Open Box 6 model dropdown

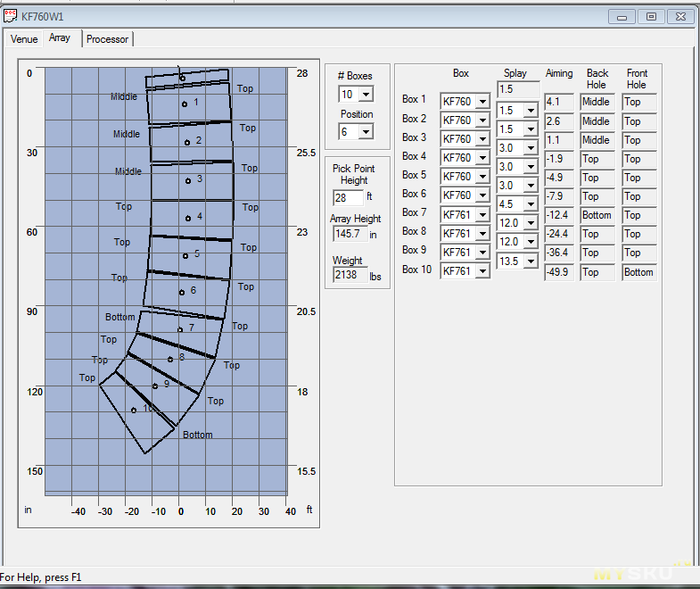[482, 195]
